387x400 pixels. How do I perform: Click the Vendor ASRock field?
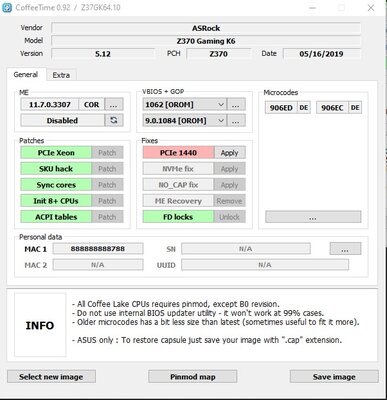[206, 28]
